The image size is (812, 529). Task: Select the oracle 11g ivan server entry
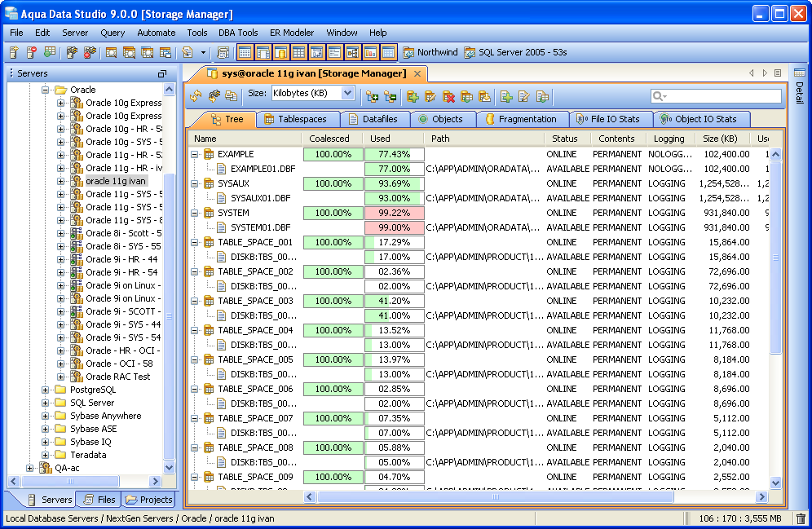(x=116, y=181)
